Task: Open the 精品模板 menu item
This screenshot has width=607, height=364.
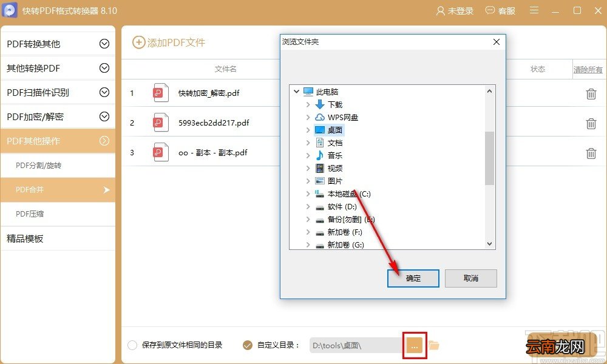Action: (x=58, y=238)
